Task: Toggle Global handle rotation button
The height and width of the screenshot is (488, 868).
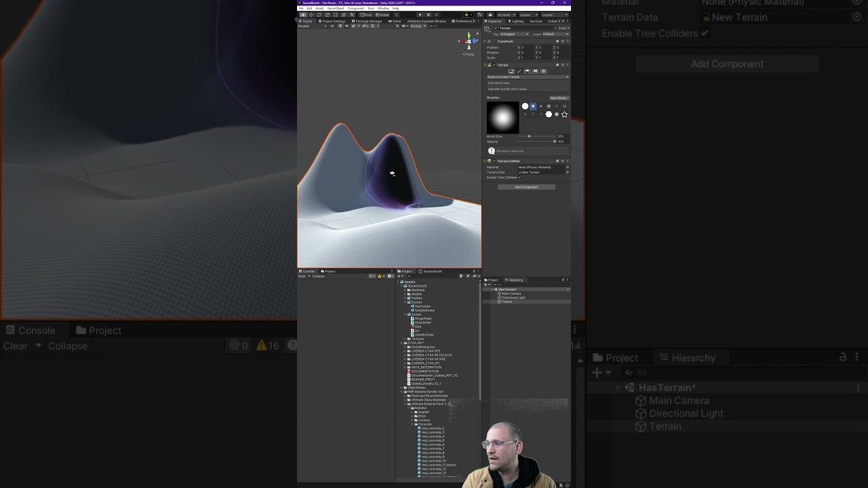Action: click(382, 15)
